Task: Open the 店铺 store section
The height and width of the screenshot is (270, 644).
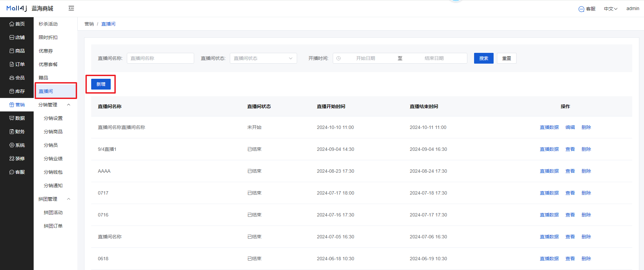Action: click(x=17, y=37)
